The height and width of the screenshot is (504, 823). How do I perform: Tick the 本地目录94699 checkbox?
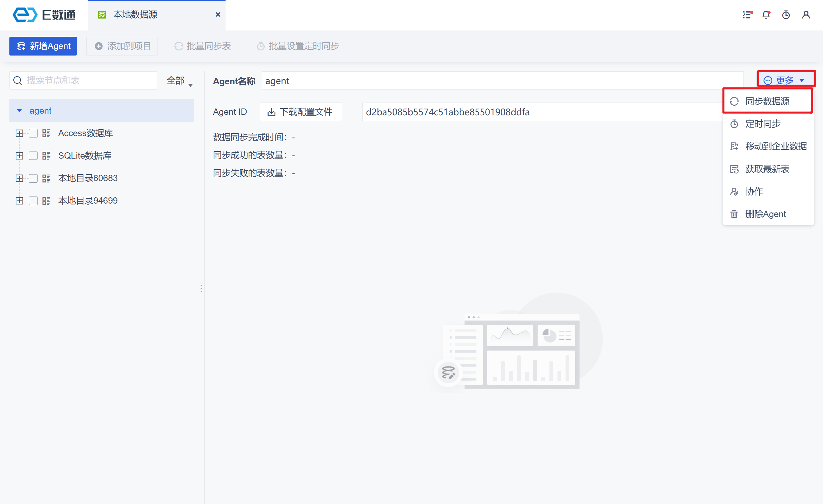33,201
